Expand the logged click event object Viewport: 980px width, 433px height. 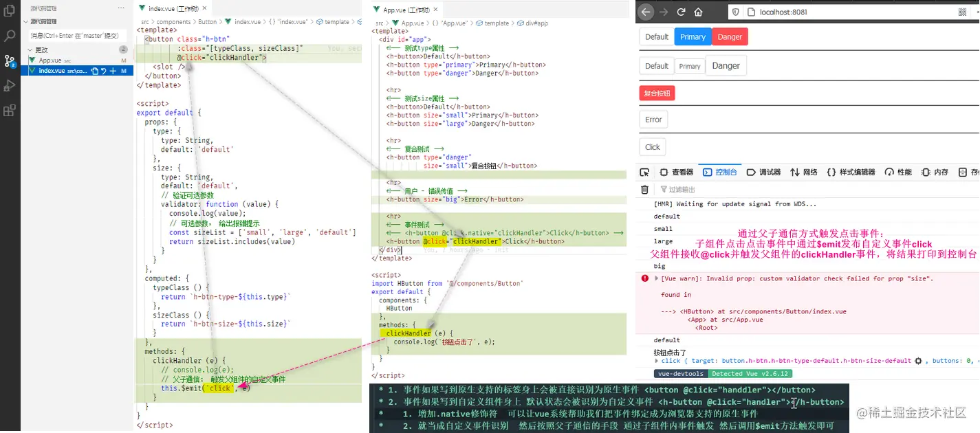click(657, 360)
